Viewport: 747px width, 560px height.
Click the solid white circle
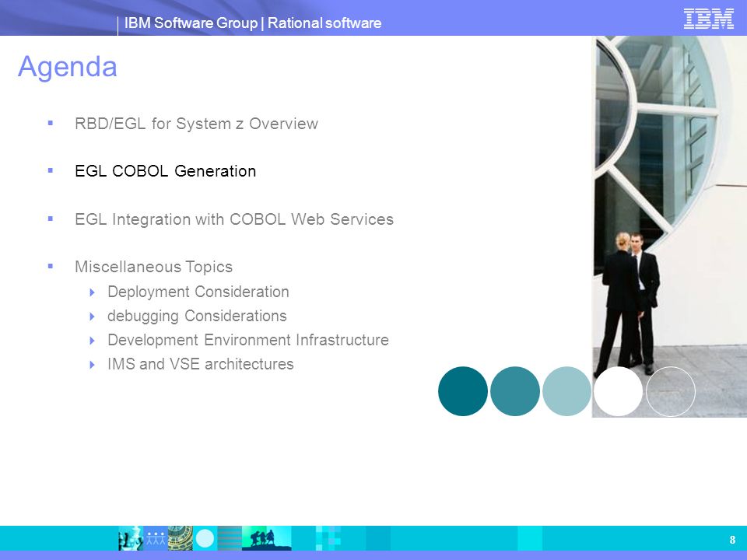click(619, 391)
